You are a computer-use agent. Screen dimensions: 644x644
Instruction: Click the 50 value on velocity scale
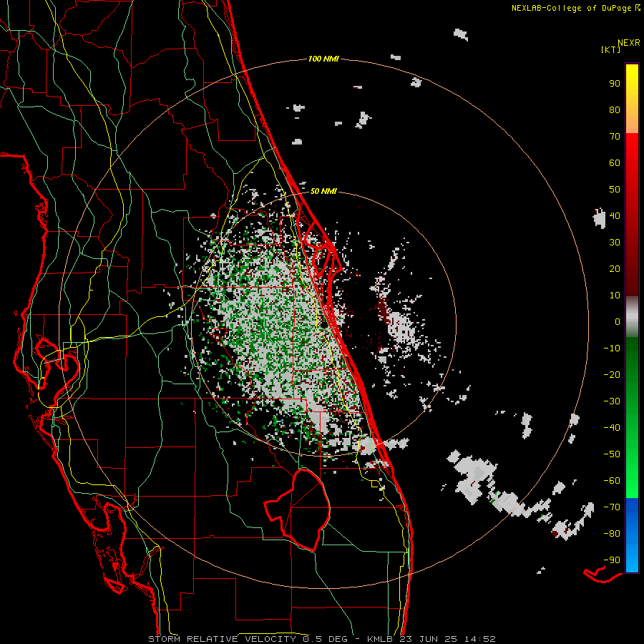615,190
